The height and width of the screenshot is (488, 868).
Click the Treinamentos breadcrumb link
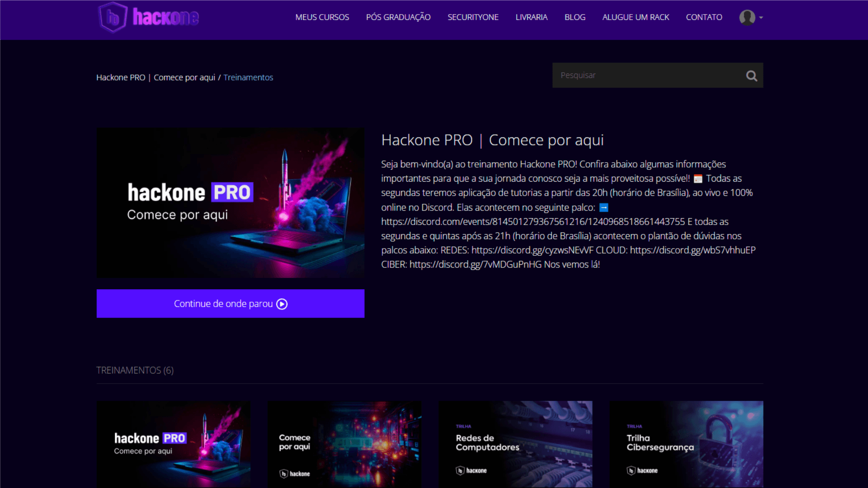tap(248, 77)
